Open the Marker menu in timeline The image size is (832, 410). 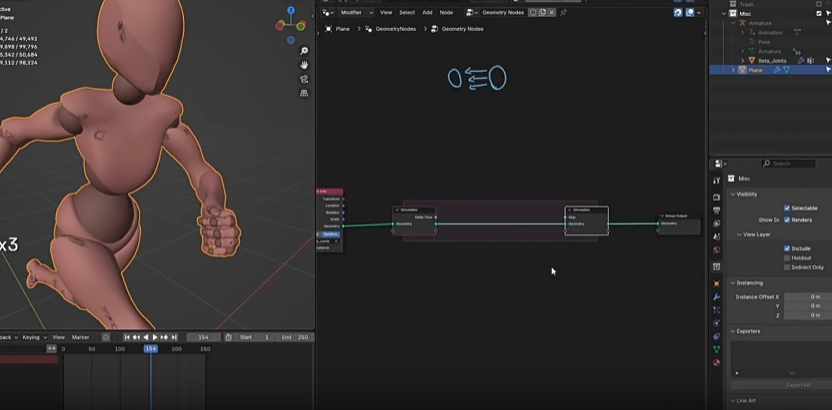pyautogui.click(x=80, y=337)
